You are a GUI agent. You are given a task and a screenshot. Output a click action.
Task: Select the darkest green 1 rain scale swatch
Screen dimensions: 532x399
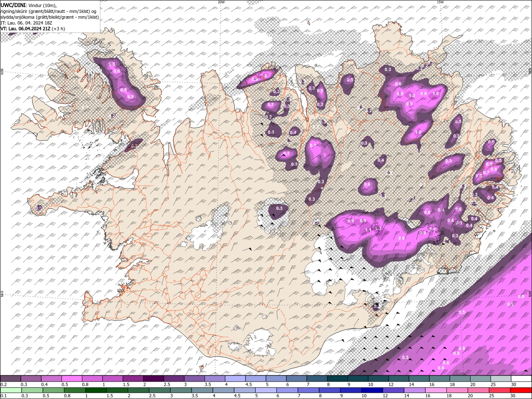[96, 390]
